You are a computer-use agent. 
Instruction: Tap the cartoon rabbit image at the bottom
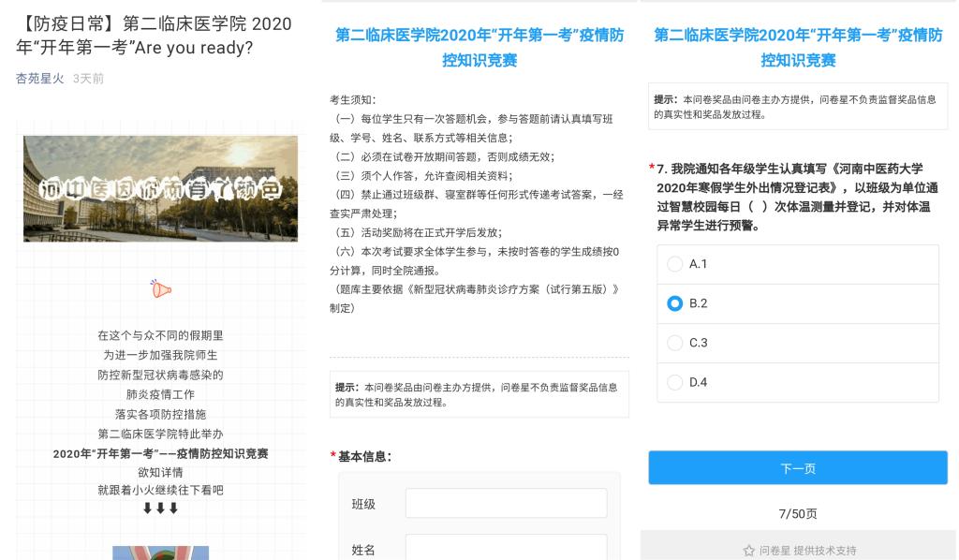(x=160, y=552)
